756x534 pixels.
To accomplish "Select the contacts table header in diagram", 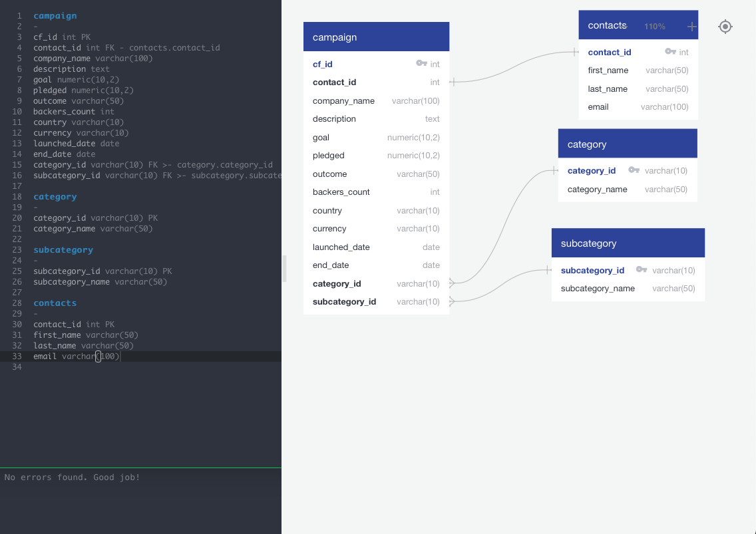I will tap(607, 25).
